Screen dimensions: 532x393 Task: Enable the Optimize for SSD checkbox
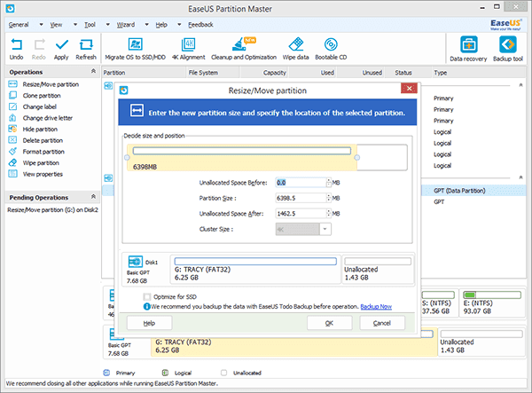pyautogui.click(x=146, y=296)
